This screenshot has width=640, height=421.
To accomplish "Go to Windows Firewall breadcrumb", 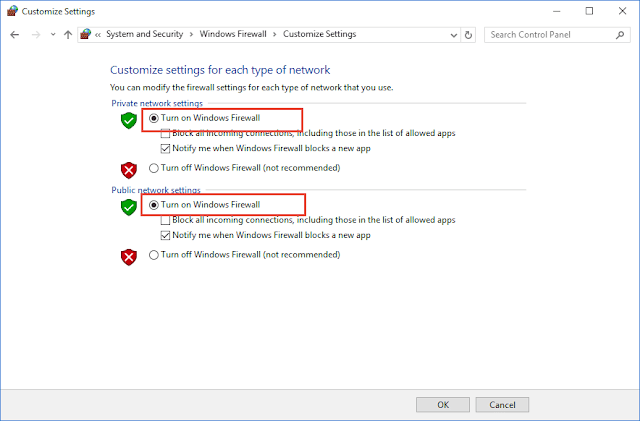I will [x=233, y=34].
